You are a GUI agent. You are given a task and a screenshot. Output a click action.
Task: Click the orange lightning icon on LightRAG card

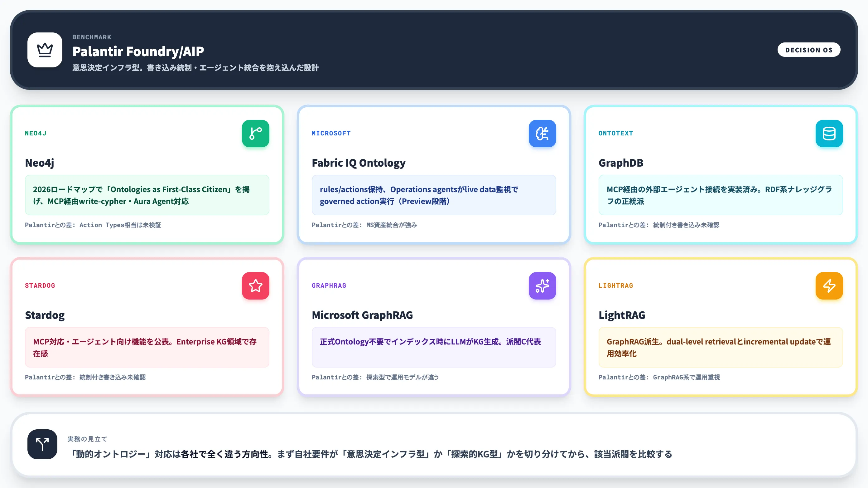pyautogui.click(x=829, y=285)
